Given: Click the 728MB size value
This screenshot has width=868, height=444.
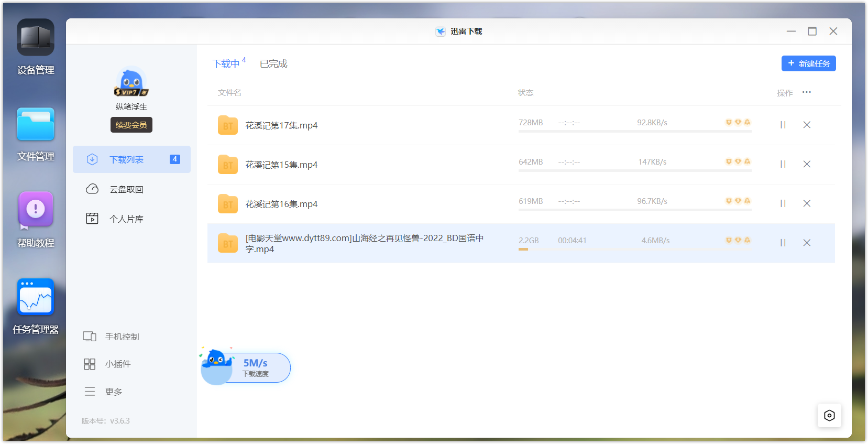Looking at the screenshot, I should point(531,123).
